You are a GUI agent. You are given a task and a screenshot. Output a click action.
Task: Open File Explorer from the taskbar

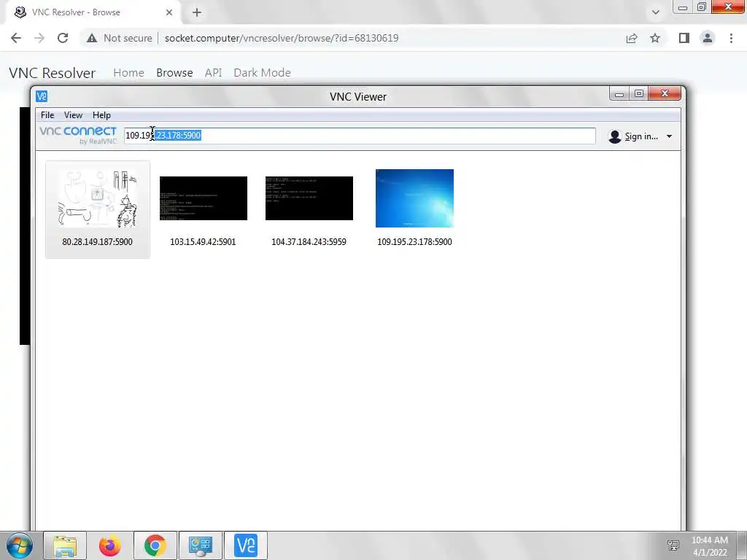(x=65, y=545)
